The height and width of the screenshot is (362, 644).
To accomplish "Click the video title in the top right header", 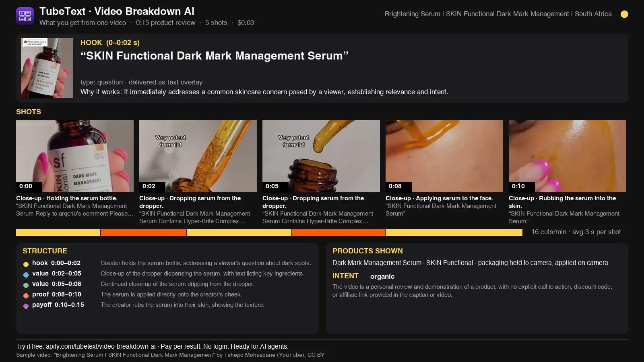I will click(x=498, y=14).
